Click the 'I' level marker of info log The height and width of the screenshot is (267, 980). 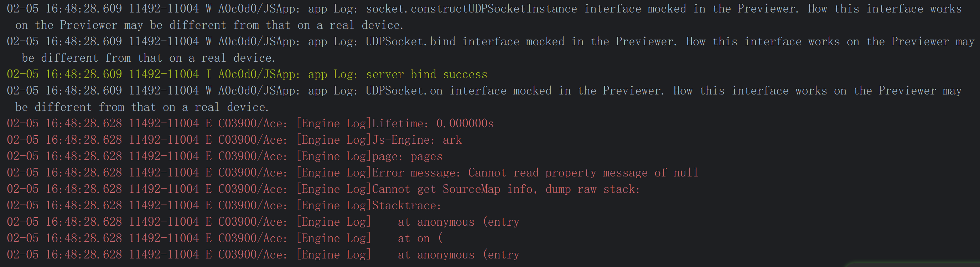pyautogui.click(x=208, y=74)
